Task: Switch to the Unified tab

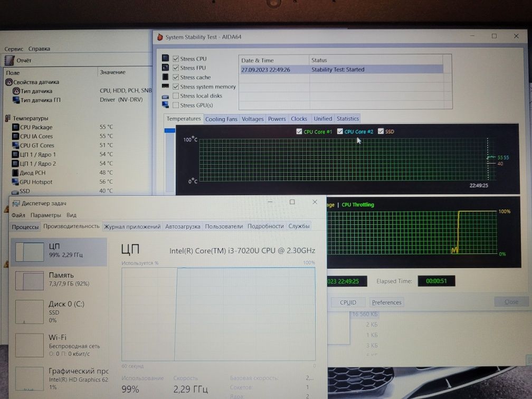Action: pyautogui.click(x=322, y=119)
